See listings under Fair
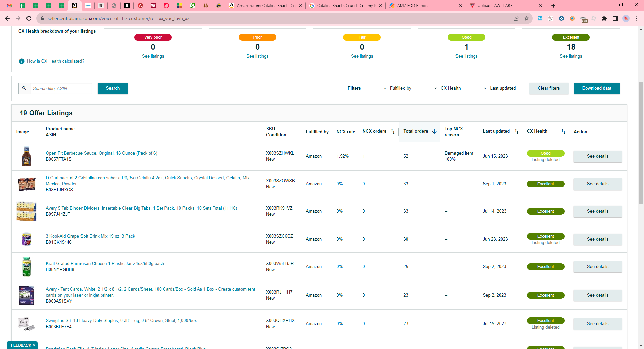The height and width of the screenshot is (349, 644). (362, 56)
